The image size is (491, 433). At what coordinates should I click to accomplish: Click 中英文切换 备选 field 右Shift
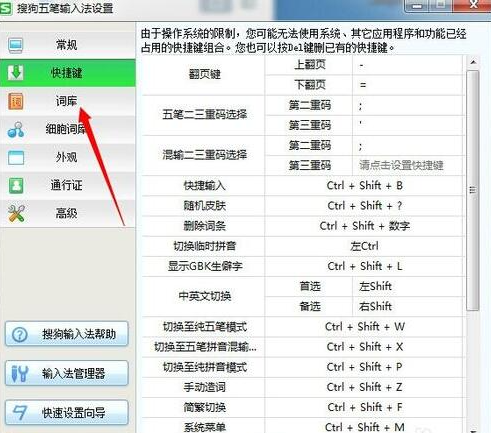coord(408,306)
